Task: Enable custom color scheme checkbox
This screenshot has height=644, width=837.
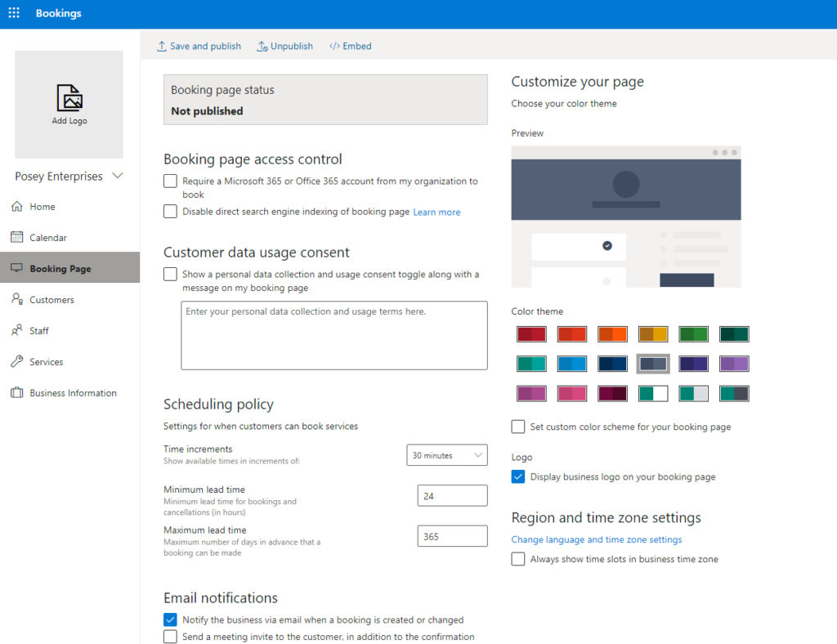Action: coord(517,427)
